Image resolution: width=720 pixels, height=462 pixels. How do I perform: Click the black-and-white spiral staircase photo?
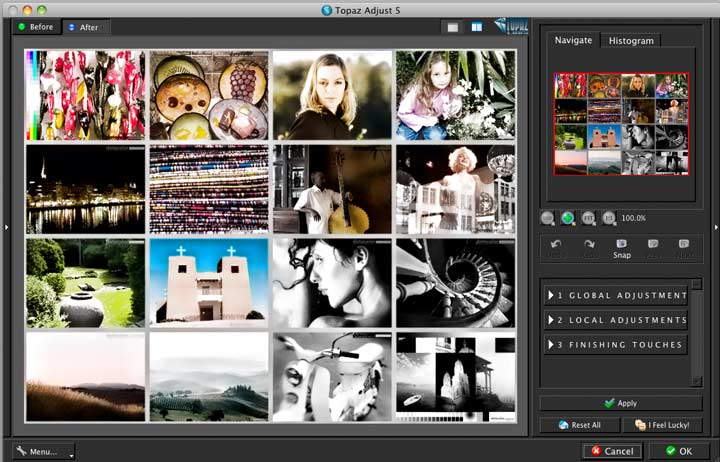point(456,282)
